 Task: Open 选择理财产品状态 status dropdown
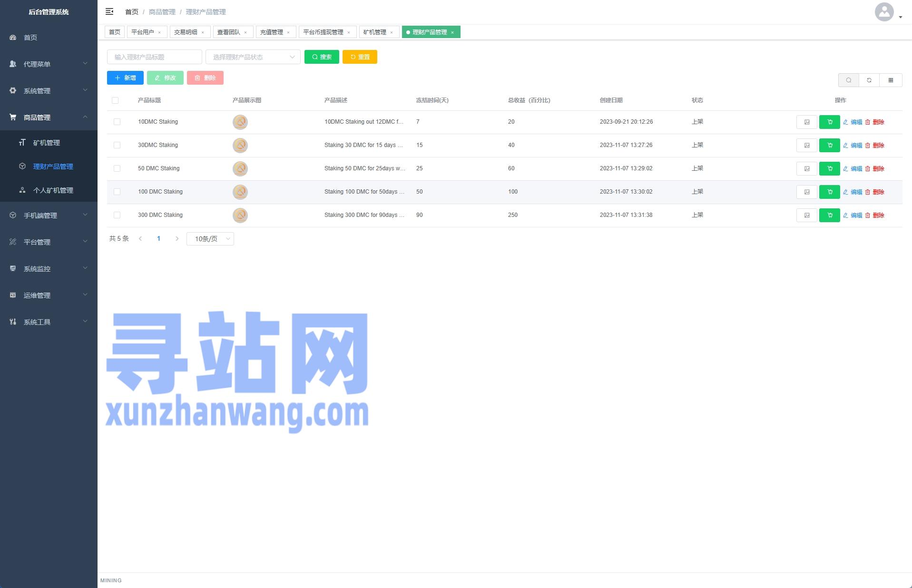coord(253,57)
